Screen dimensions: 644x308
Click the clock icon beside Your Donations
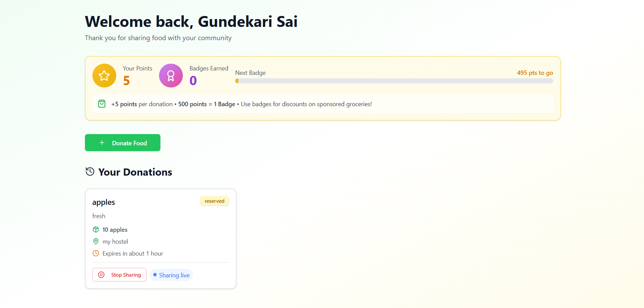pyautogui.click(x=89, y=172)
